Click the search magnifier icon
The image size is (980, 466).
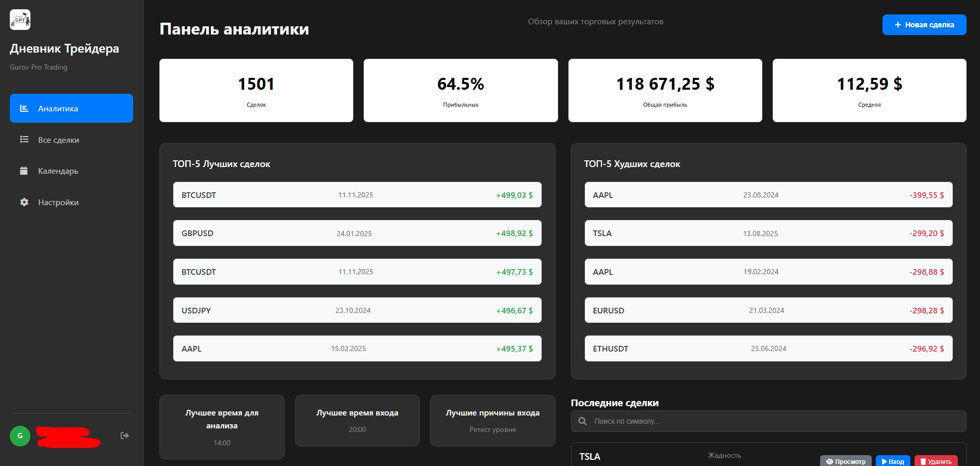[x=582, y=421]
